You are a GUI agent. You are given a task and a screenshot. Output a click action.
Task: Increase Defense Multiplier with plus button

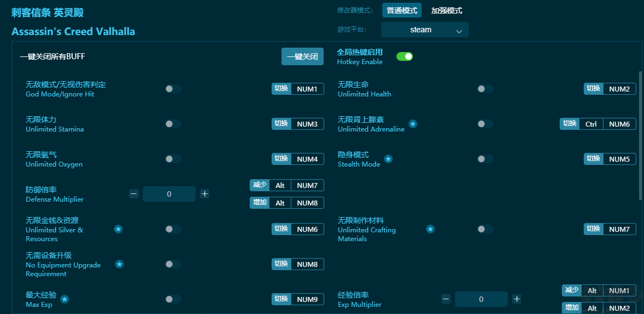205,193
